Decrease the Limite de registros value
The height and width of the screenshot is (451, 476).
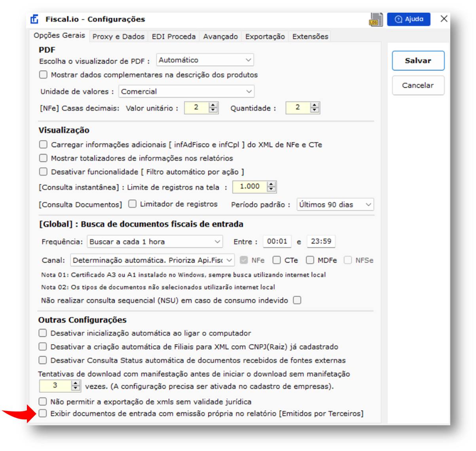click(x=271, y=189)
